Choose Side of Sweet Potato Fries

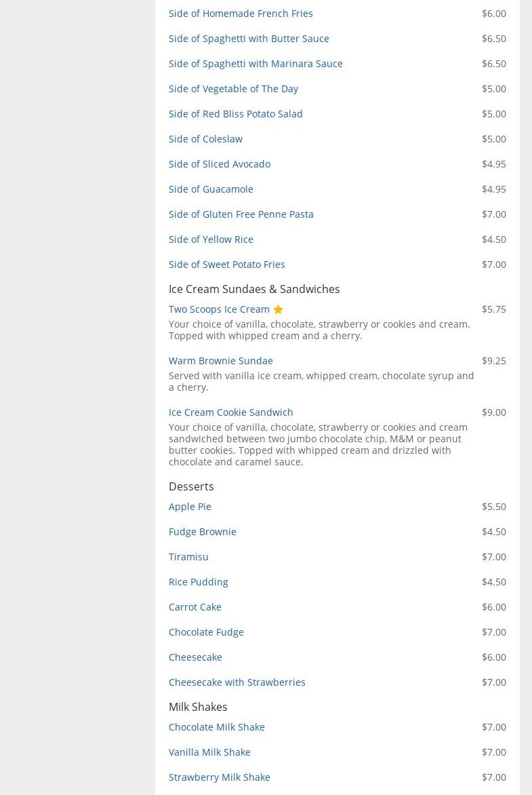pos(226,265)
